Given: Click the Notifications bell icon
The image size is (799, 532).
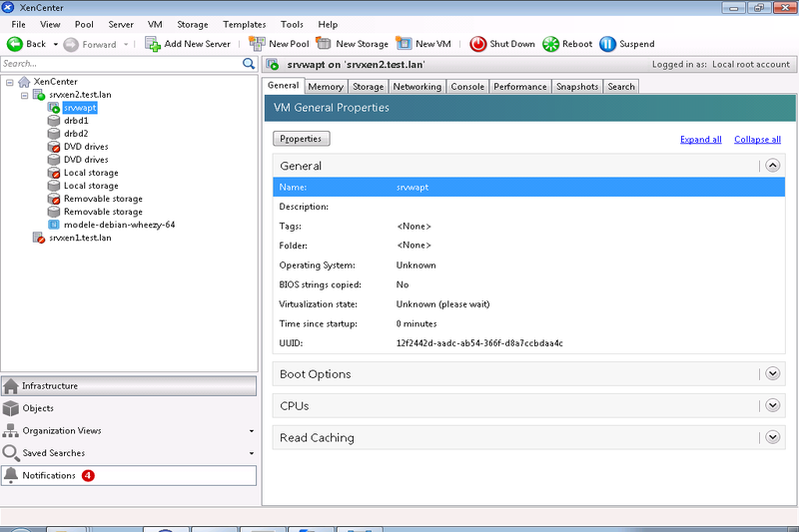Looking at the screenshot, I should [x=11, y=475].
